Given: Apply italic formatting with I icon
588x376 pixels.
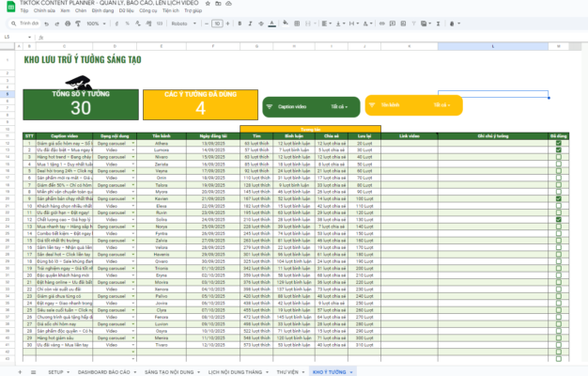Looking at the screenshot, I should coord(248,23).
